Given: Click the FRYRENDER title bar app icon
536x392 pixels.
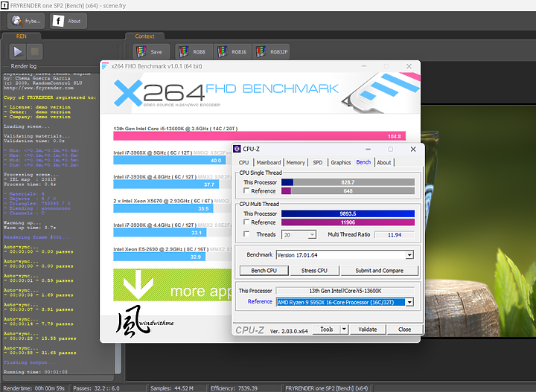Looking at the screenshot, I should 4,5.
